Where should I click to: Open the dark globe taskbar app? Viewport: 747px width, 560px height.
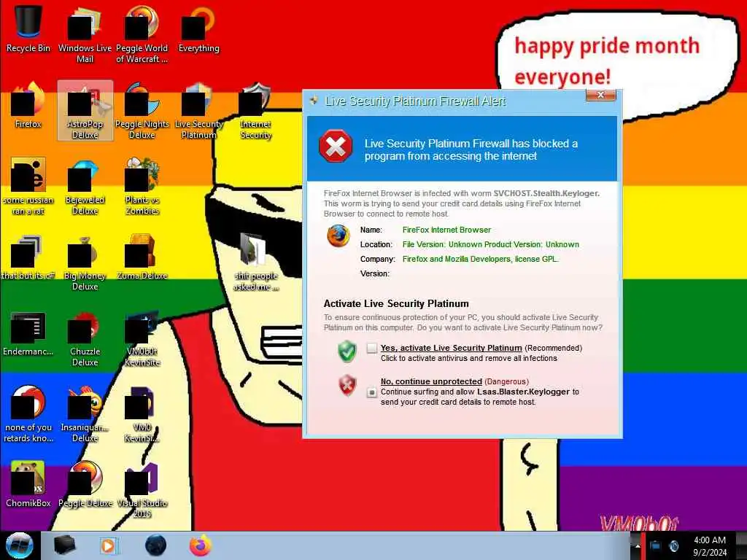[156, 545]
